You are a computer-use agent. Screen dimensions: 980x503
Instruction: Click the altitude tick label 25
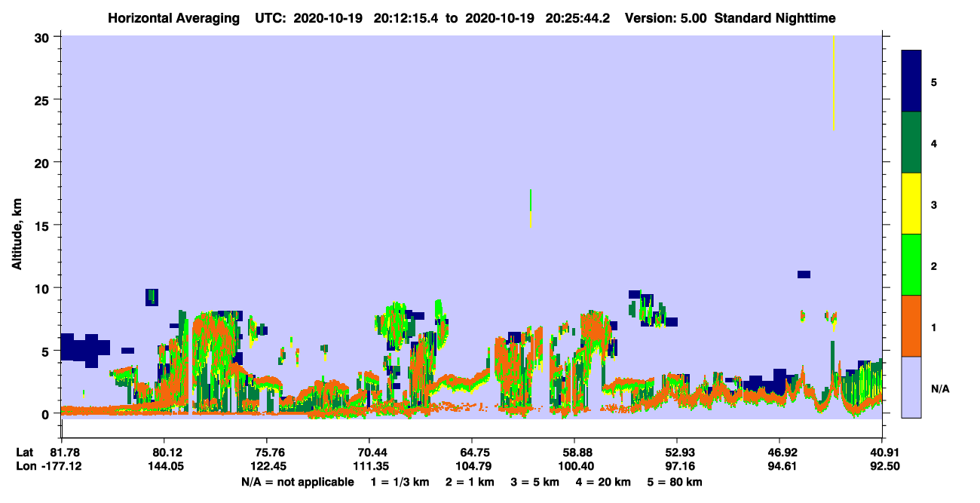pyautogui.click(x=44, y=100)
